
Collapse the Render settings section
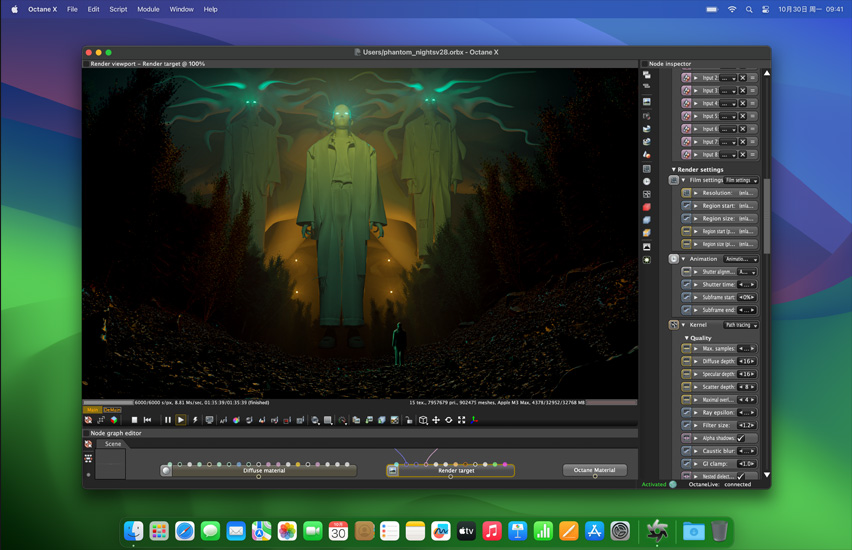(x=674, y=170)
